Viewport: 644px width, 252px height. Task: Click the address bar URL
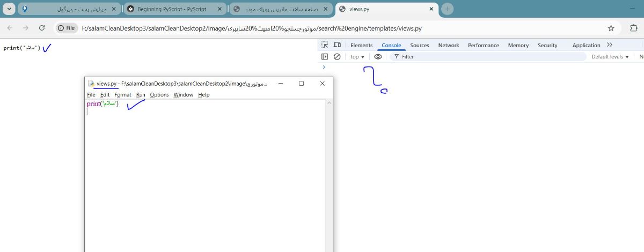[252, 28]
